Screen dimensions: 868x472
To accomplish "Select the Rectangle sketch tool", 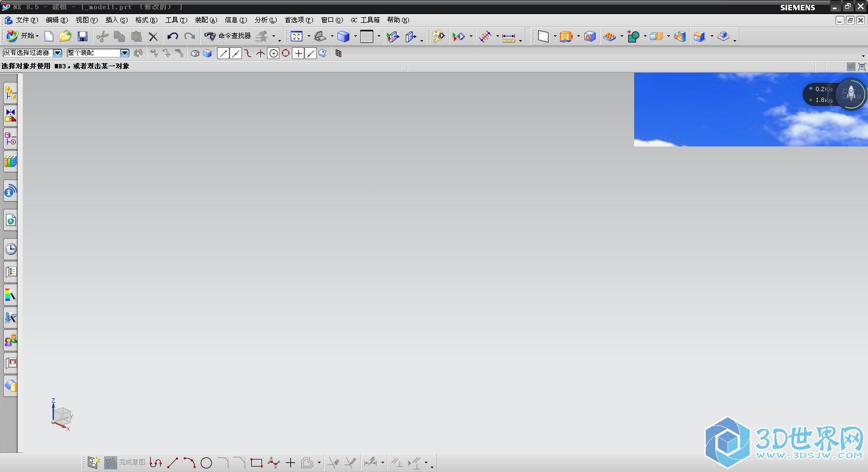I will point(257,463).
